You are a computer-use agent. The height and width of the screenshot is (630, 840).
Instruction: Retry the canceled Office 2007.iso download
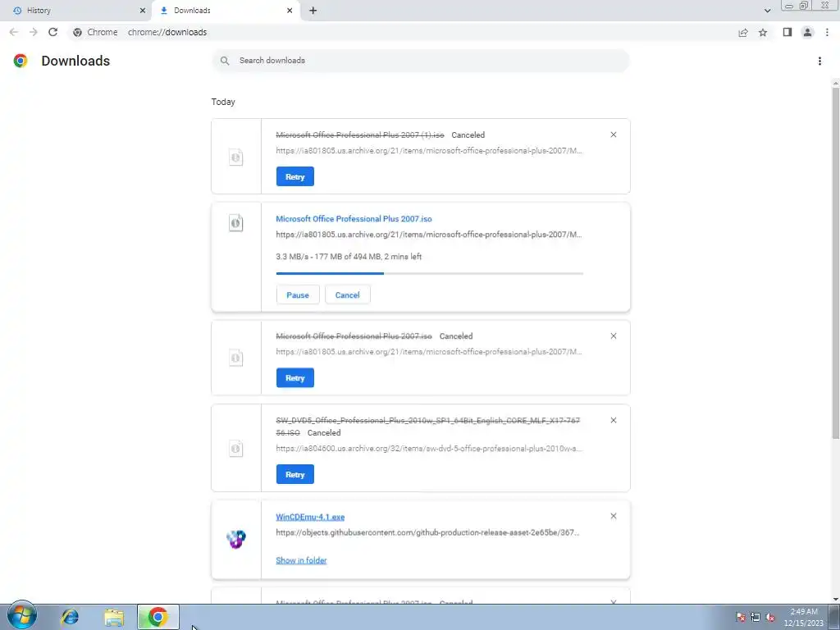[x=295, y=378]
